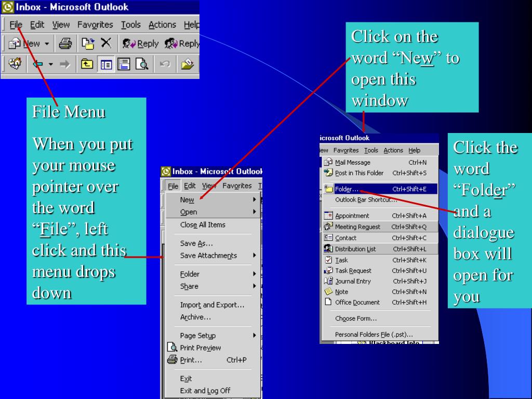532x399 pixels.
Task: Click the Reply button with person icon
Action: (140, 44)
